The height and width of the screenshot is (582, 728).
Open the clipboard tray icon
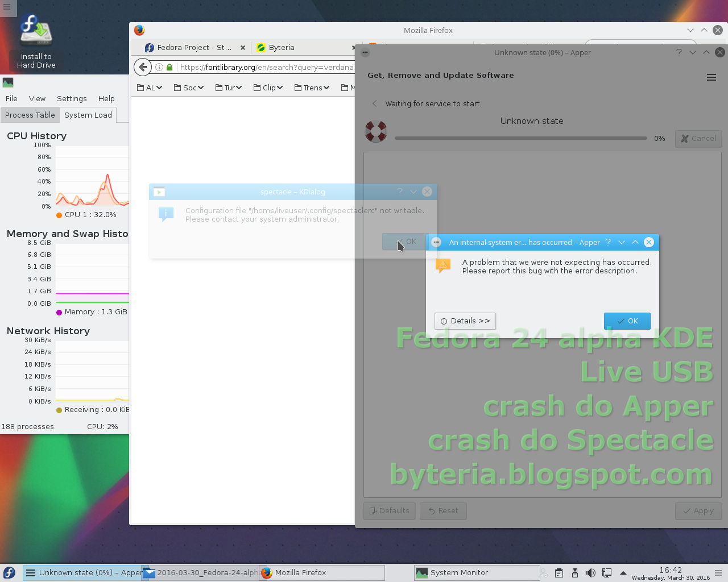[x=559, y=573]
